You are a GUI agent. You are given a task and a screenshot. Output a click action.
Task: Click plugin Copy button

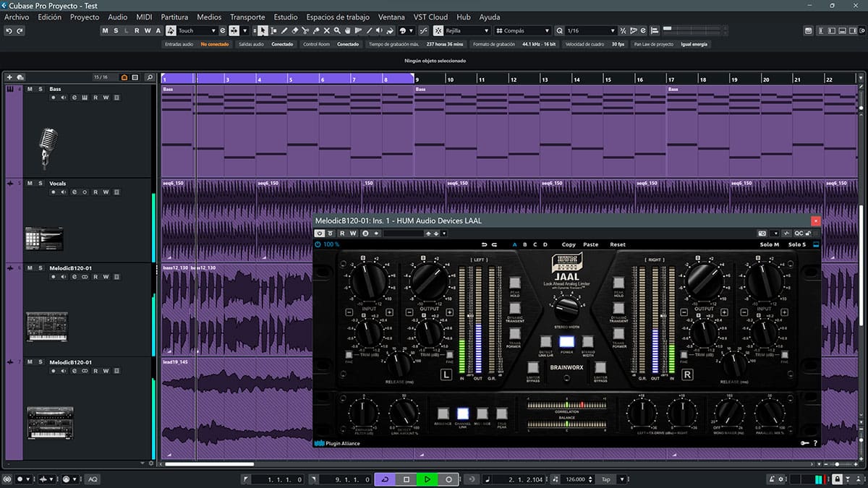pyautogui.click(x=569, y=244)
